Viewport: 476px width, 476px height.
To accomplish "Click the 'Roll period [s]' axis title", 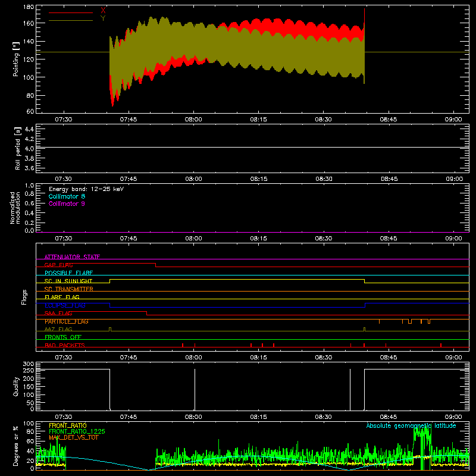I will coord(18,148).
